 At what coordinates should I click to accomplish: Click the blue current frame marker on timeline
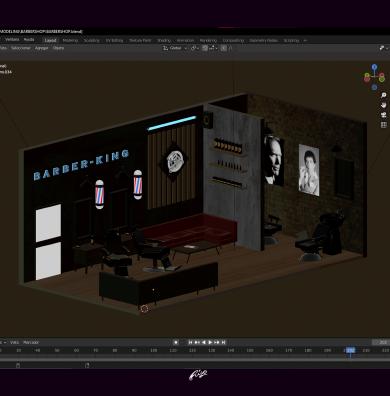(350, 350)
